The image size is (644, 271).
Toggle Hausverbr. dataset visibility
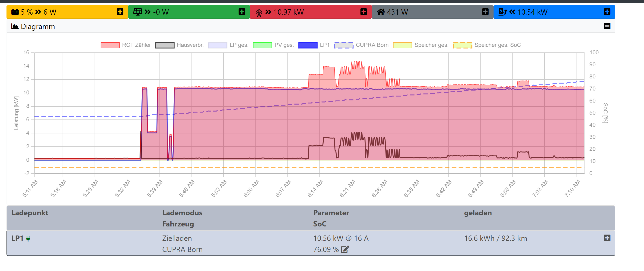tap(179, 45)
